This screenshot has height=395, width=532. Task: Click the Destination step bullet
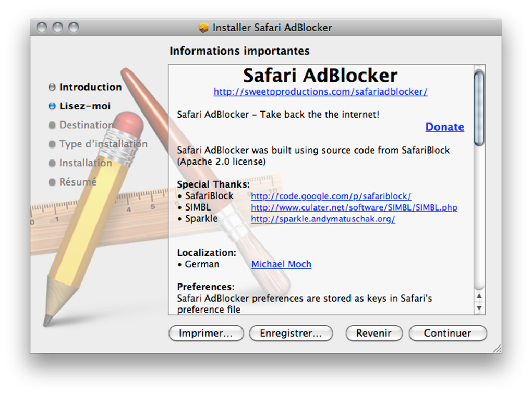[52, 125]
